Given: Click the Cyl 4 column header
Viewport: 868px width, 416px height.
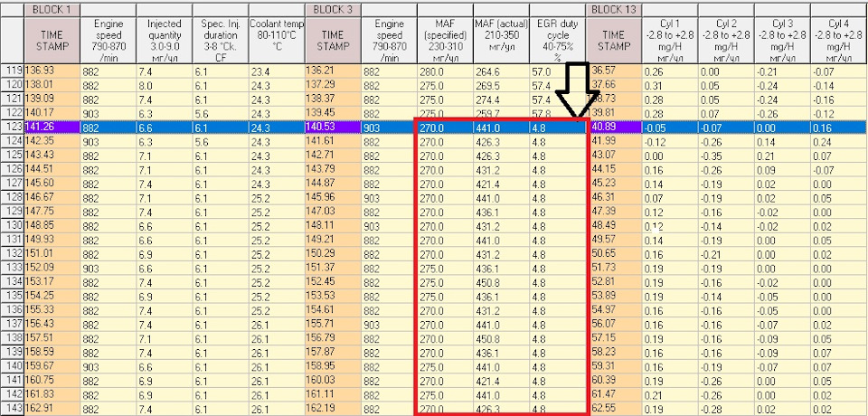Looking at the screenshot, I should point(839,41).
